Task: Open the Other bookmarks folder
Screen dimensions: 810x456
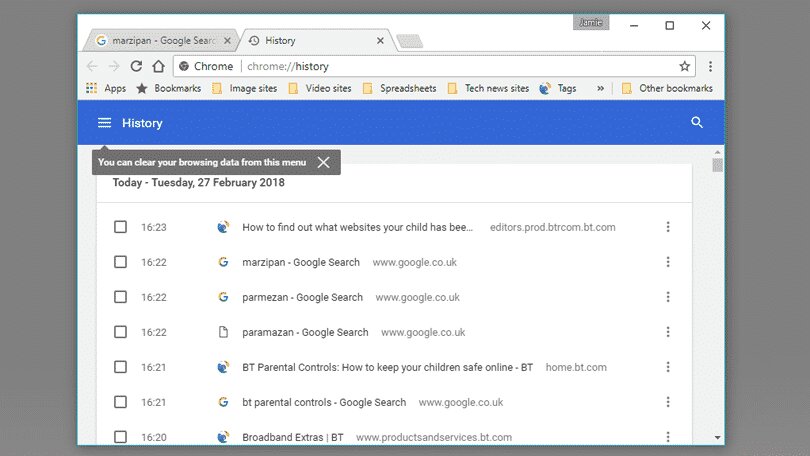Action: tap(667, 88)
